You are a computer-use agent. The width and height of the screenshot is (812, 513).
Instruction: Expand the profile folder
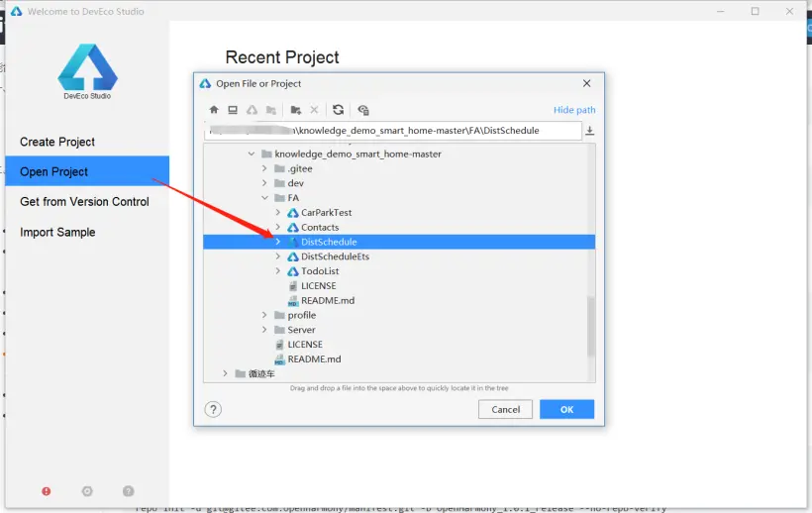tap(264, 315)
